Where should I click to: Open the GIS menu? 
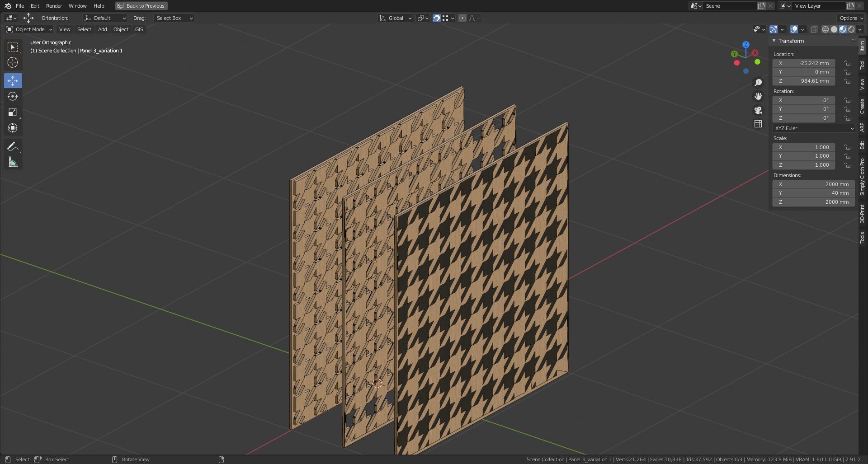[139, 29]
